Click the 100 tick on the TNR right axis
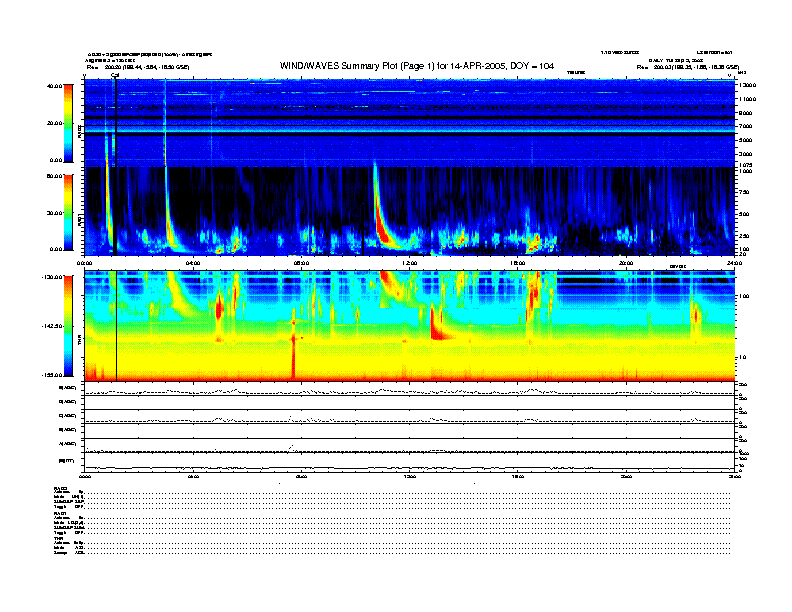The height and width of the screenshot is (612, 792). coord(744,296)
